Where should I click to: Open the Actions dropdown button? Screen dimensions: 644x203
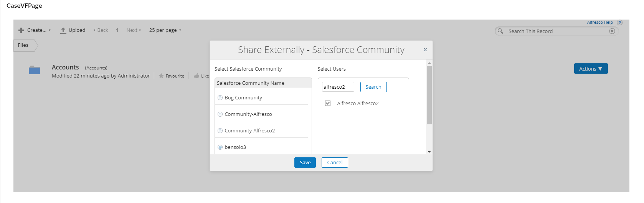[591, 69]
